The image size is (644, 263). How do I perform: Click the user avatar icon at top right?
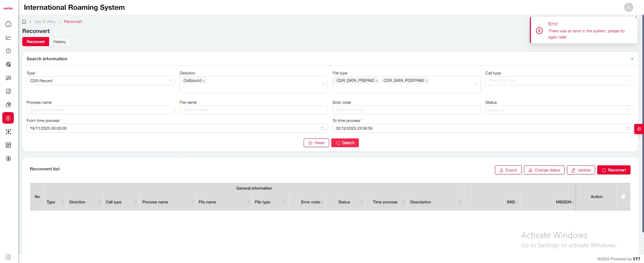tap(628, 7)
